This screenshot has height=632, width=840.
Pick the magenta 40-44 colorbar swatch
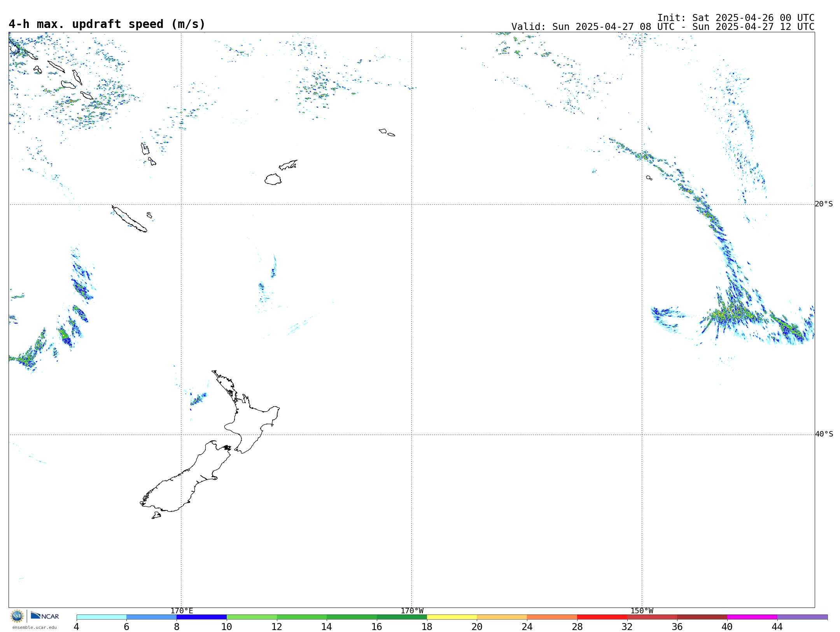(x=752, y=617)
